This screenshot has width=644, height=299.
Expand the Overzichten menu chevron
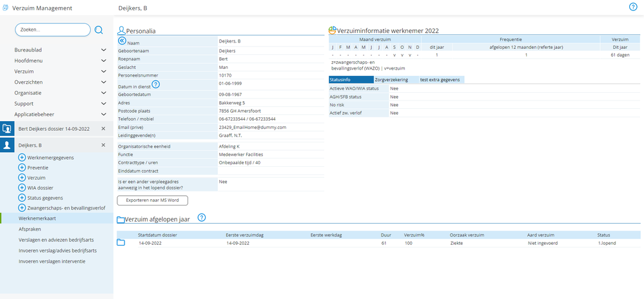pyautogui.click(x=104, y=82)
